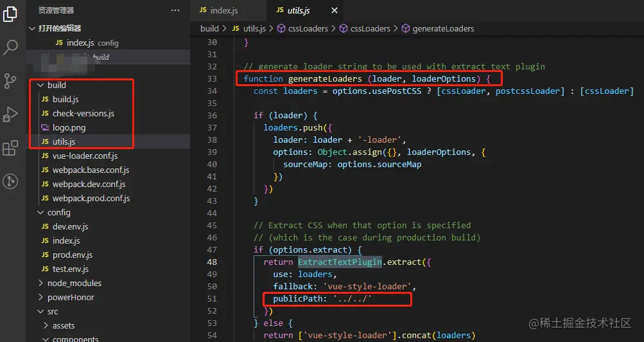This screenshot has height=342, width=644.
Task: Open vue-loader.conf.js file
Action: pyautogui.click(x=108, y=156)
